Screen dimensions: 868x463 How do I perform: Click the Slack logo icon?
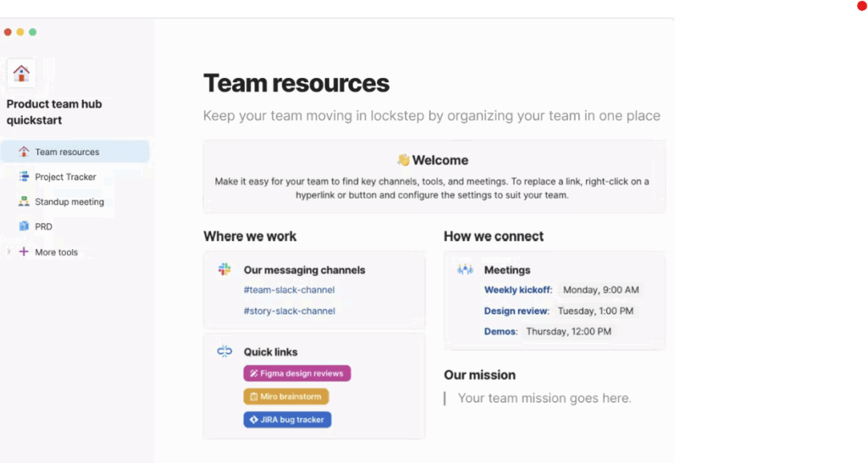(225, 270)
